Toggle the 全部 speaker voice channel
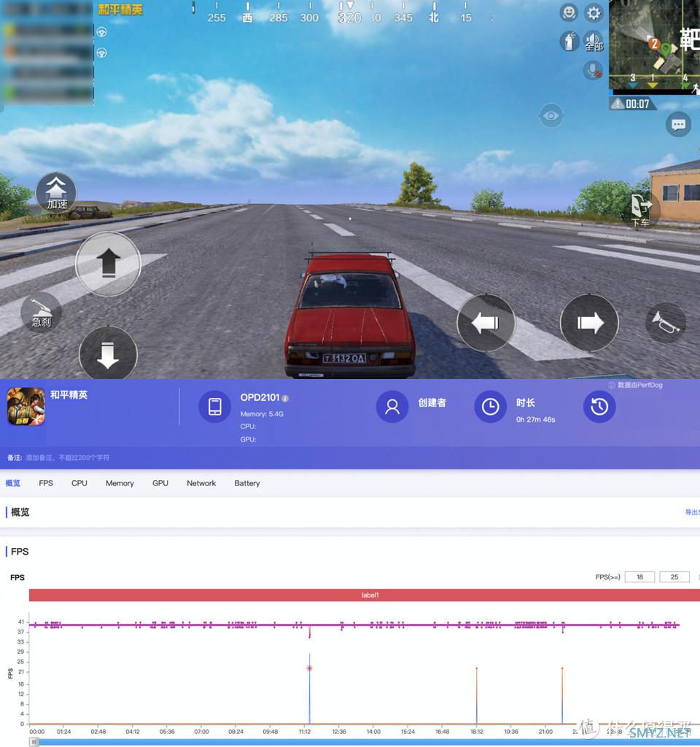Viewport: 700px width, 747px height. [x=594, y=42]
